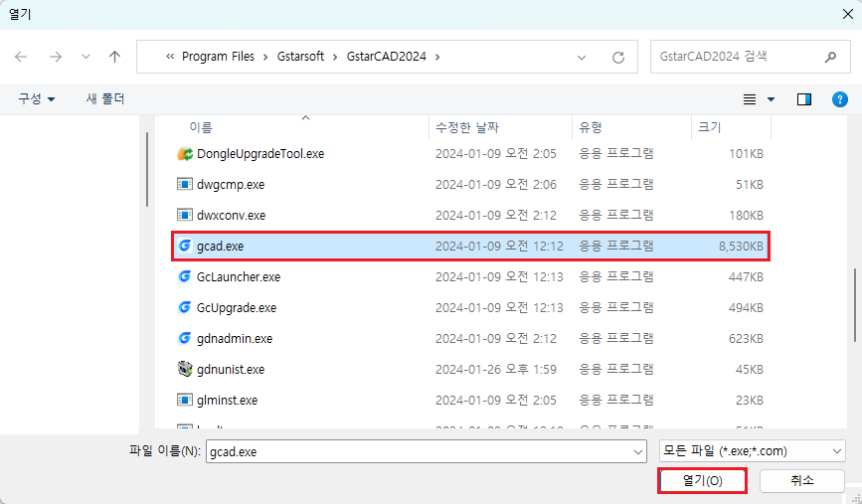
Task: Select the file name gdnunist.exe
Action: tap(231, 370)
